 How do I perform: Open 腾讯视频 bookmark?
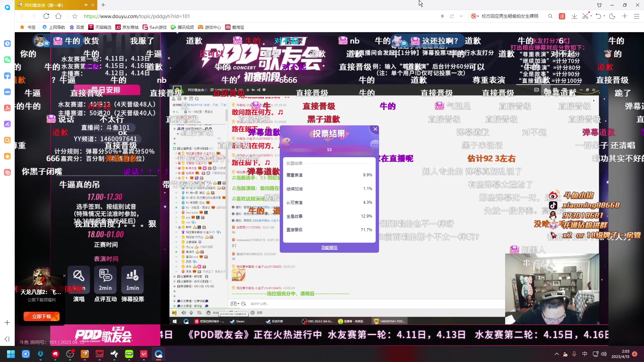click(182, 27)
